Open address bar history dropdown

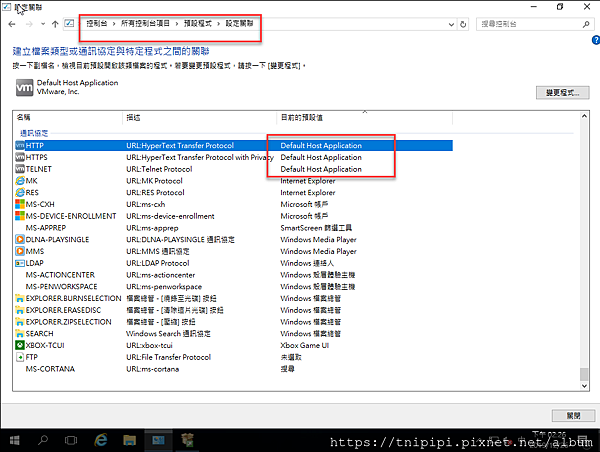click(451, 24)
